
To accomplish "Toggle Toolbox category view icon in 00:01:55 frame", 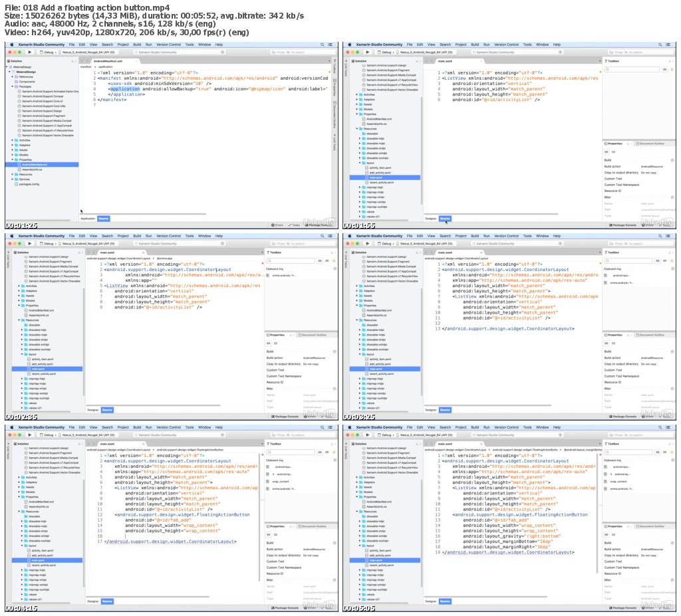I will point(664,70).
